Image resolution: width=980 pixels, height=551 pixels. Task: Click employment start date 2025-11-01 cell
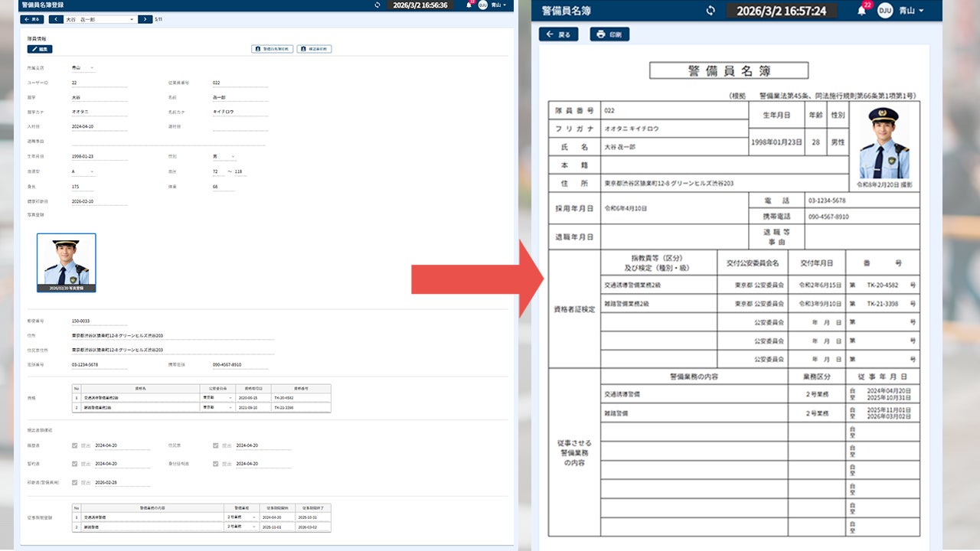click(x=278, y=527)
